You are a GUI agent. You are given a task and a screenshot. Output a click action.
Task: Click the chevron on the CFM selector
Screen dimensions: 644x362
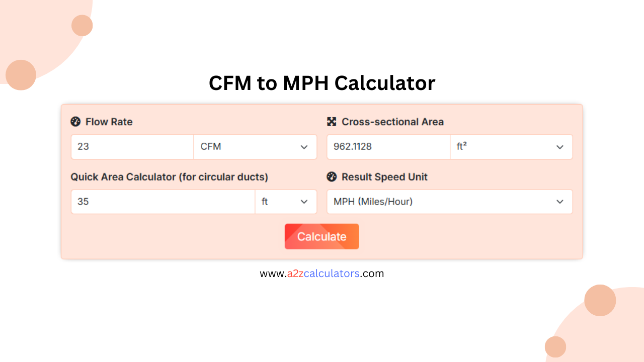pyautogui.click(x=304, y=147)
